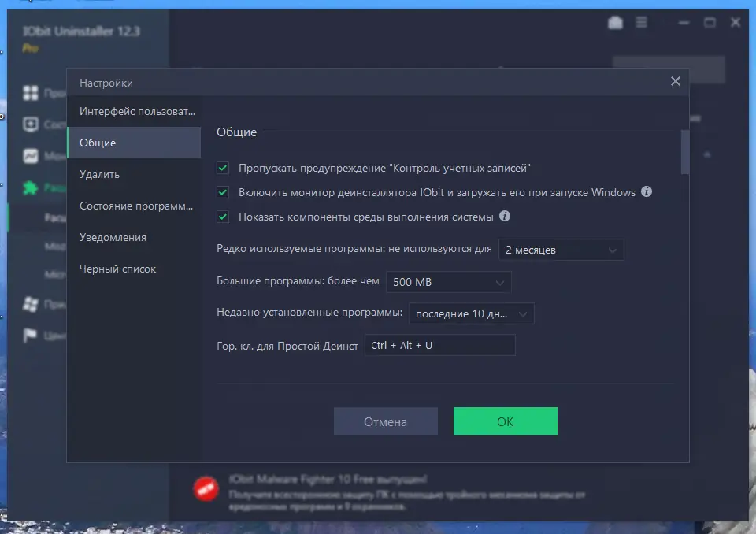
Task: Click the flag icon in main sidebar
Action: click(30, 336)
